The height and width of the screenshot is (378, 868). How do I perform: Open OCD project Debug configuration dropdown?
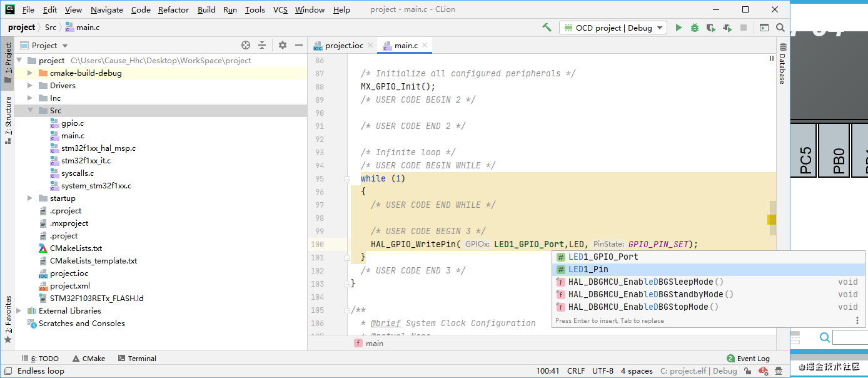tap(658, 28)
